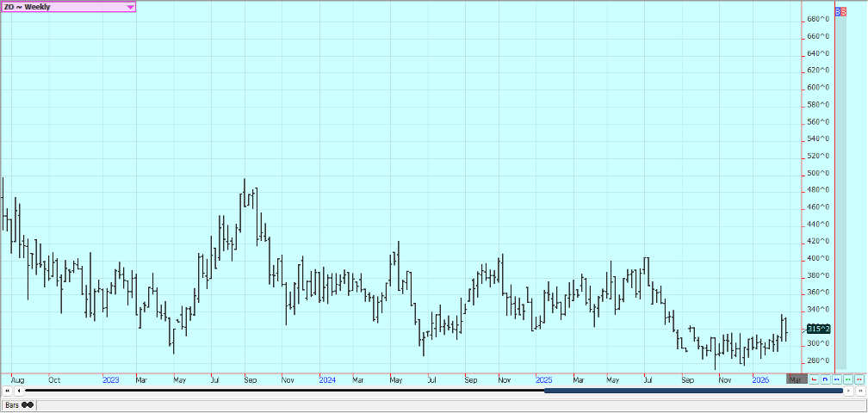Viewport: 868px width, 413px height.
Task: Click the blue bracket order icon
Action: 825,379
